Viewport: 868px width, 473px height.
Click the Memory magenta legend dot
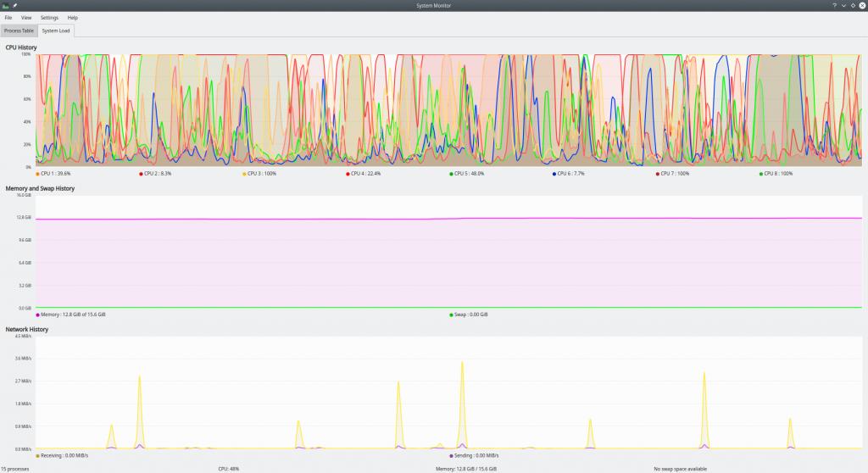click(x=38, y=314)
